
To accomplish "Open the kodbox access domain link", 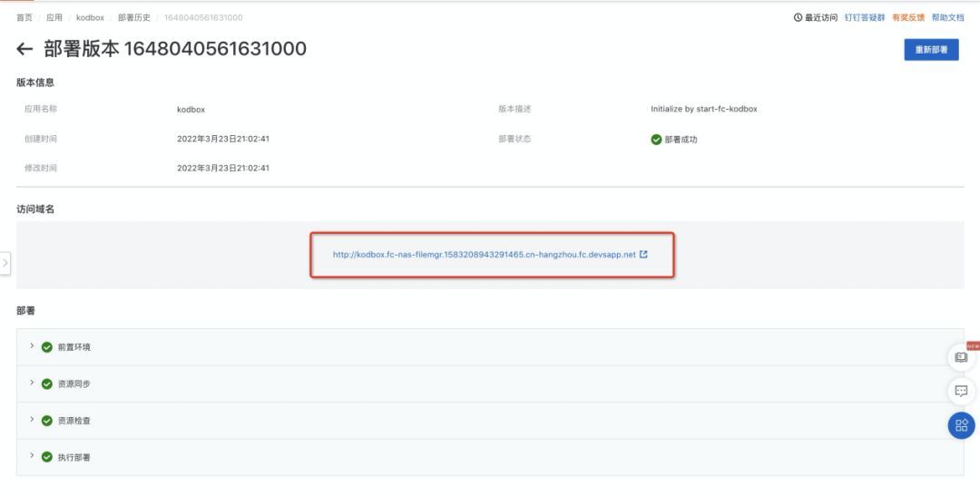I will pyautogui.click(x=485, y=255).
